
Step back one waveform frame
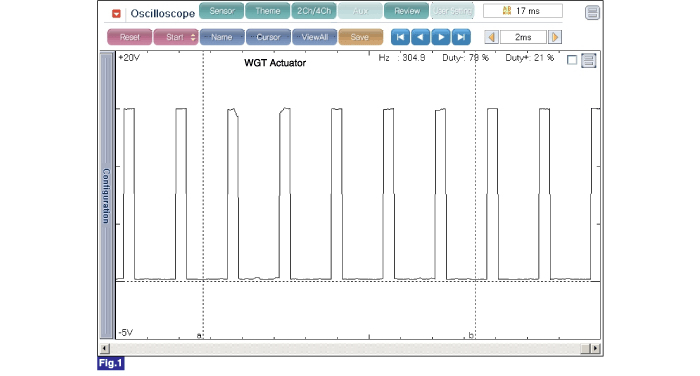coord(421,37)
